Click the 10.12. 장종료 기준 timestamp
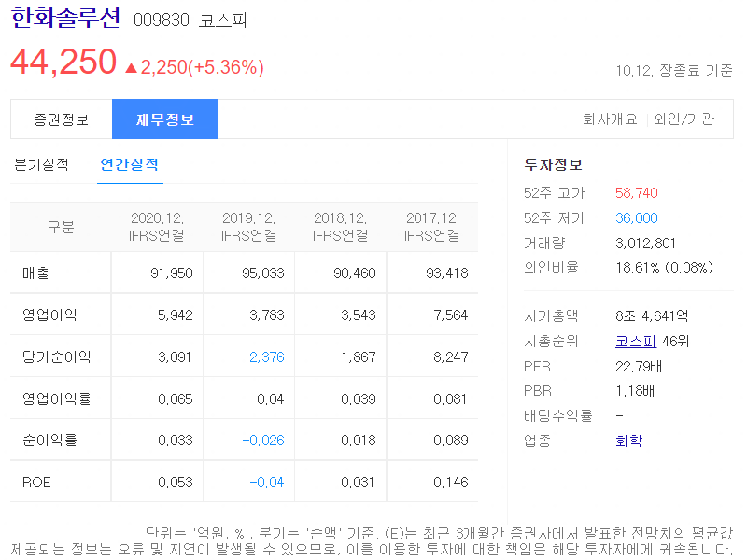The height and width of the screenshot is (560, 747). [674, 71]
